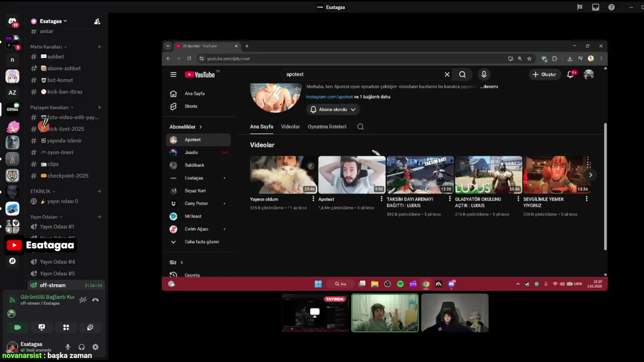The height and width of the screenshot is (362, 644).
Task: Start voice search with the microphone icon
Action: (x=484, y=74)
